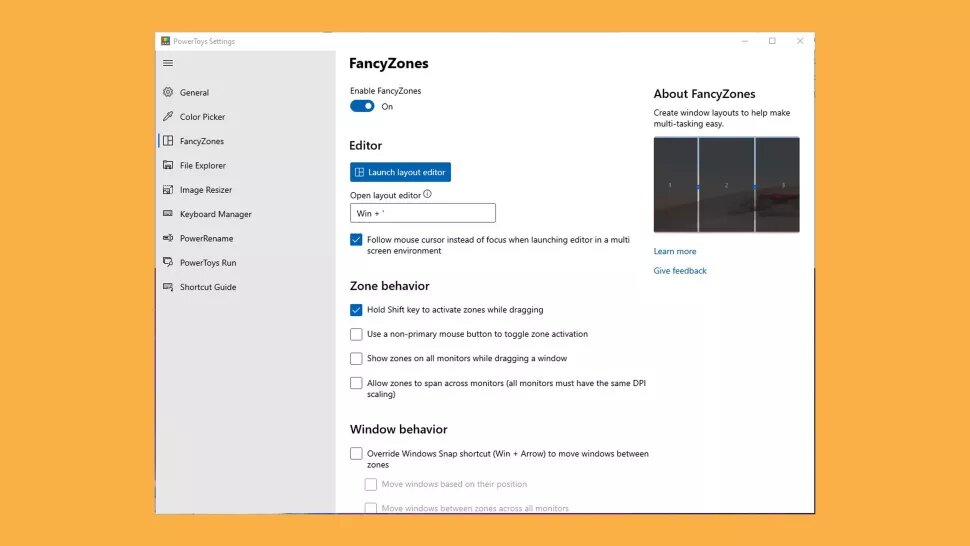Click the General gear icon
Viewport: 970px width, 546px height.
tap(168, 93)
